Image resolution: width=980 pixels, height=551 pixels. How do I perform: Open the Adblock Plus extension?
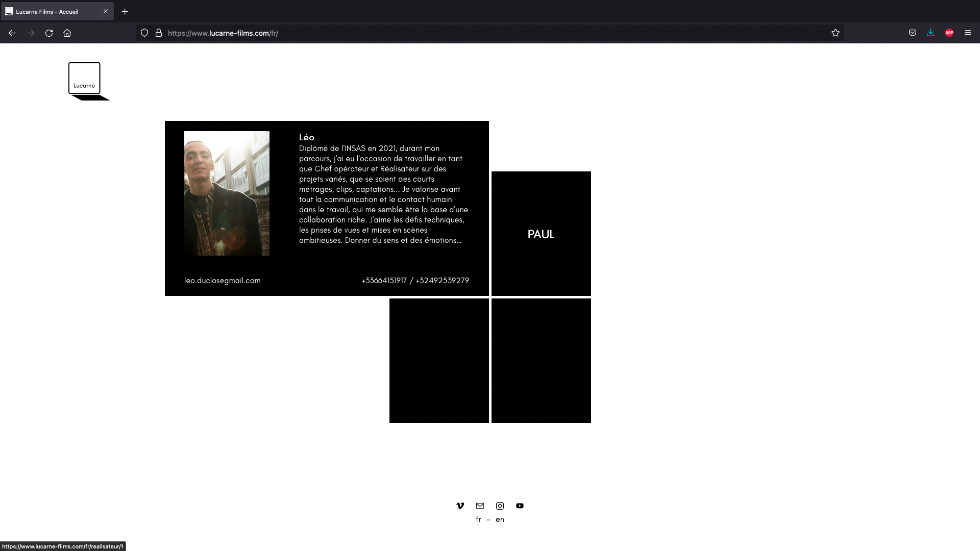pyautogui.click(x=949, y=33)
